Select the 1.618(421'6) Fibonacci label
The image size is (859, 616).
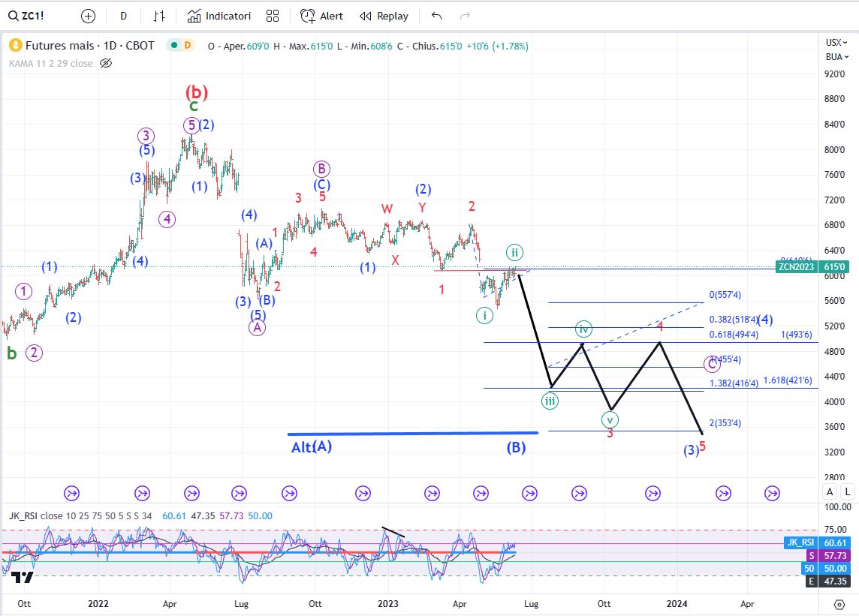pos(787,380)
